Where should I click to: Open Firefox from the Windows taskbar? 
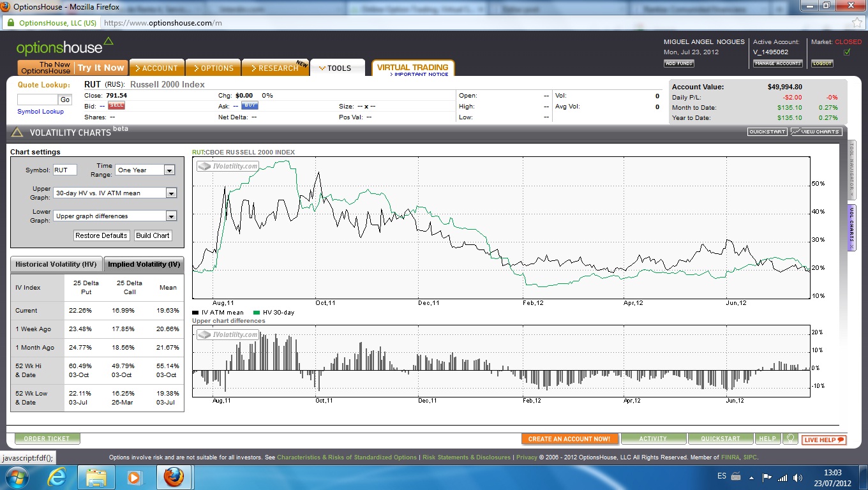coord(174,477)
